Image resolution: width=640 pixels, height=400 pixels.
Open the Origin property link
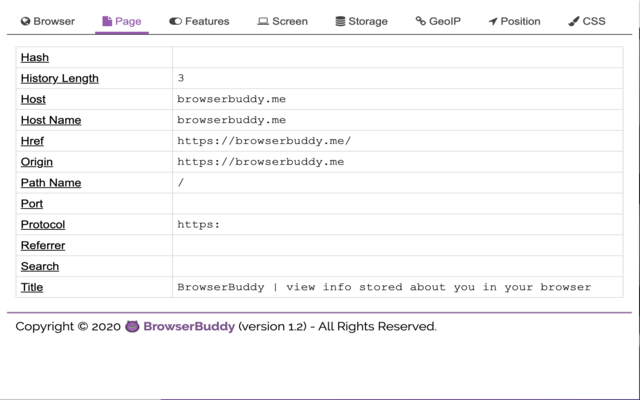click(37, 162)
